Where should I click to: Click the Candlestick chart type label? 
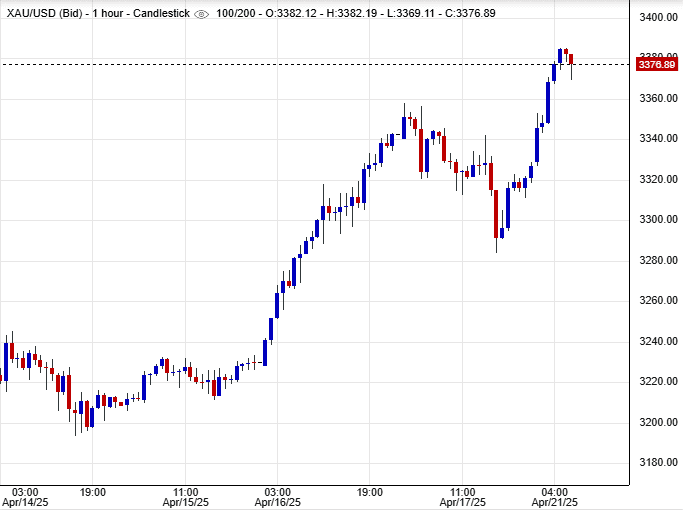161,14
